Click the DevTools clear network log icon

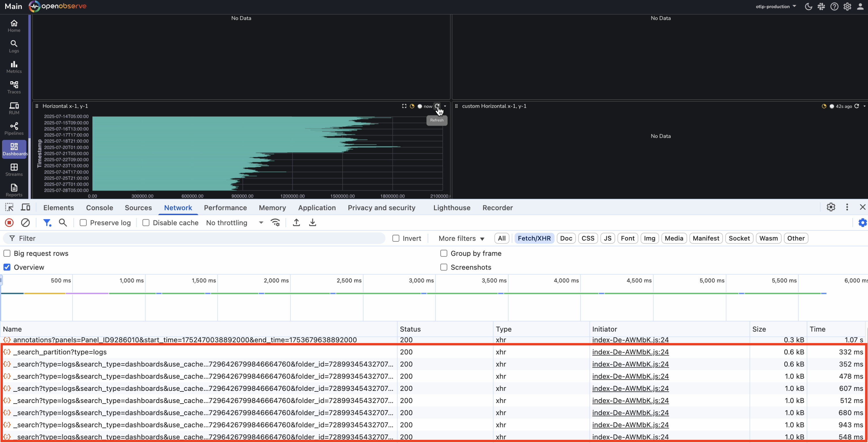click(x=25, y=223)
